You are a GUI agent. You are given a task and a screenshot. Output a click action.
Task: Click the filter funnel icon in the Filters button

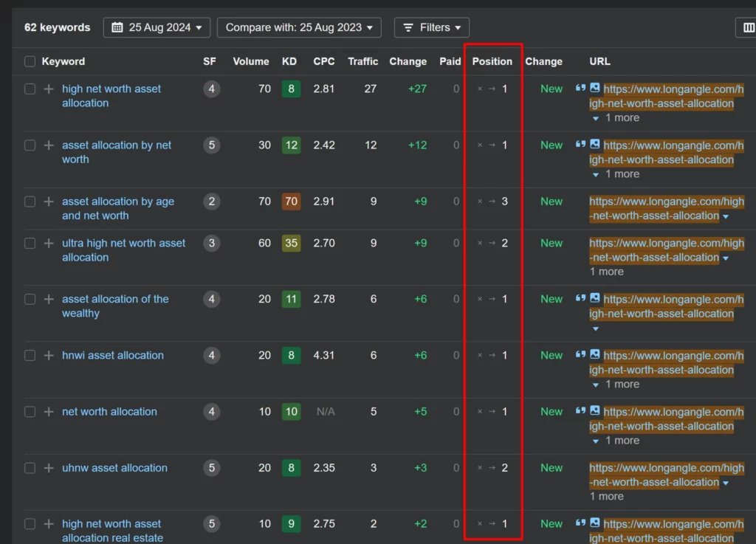408,27
